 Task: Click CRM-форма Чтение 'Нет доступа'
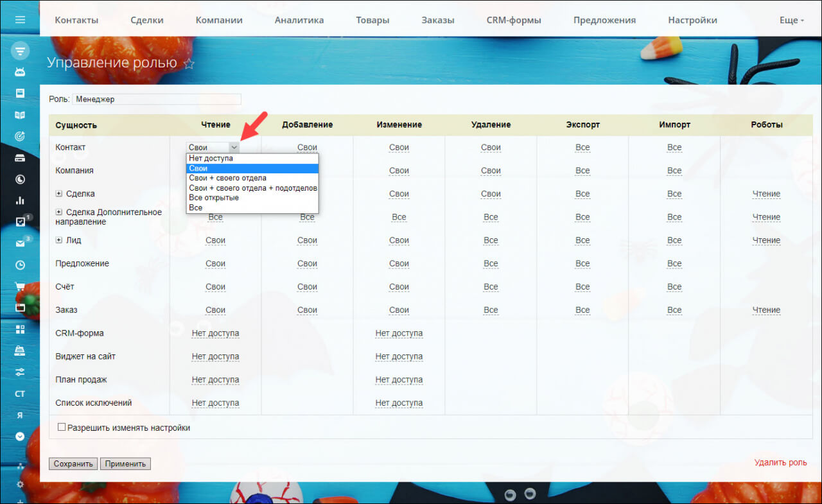pos(215,333)
